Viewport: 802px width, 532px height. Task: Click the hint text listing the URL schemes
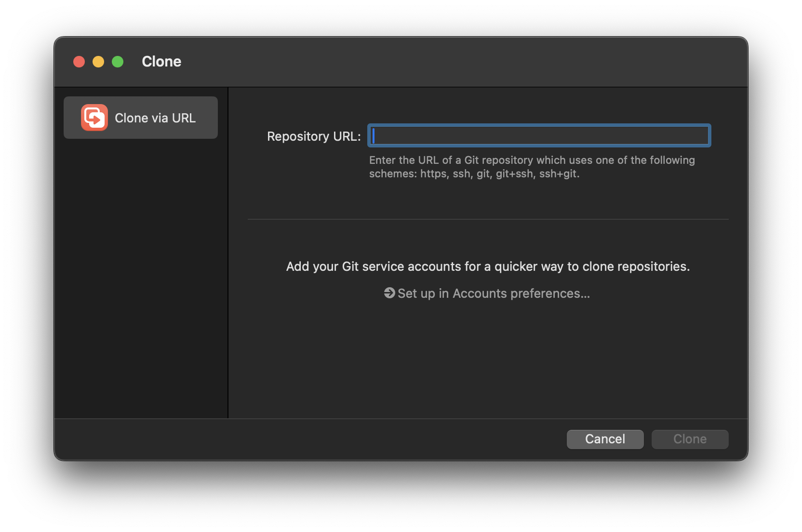point(532,167)
